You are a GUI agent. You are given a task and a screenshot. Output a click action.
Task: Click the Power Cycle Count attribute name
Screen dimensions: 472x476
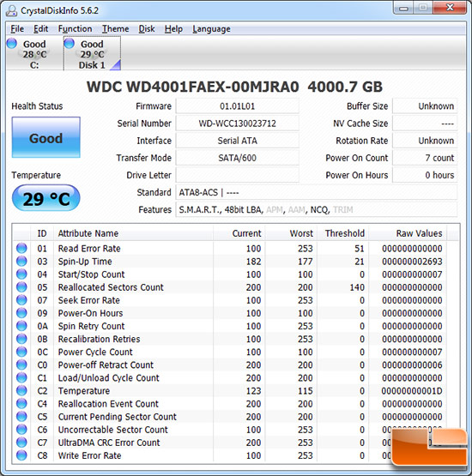coord(95,352)
